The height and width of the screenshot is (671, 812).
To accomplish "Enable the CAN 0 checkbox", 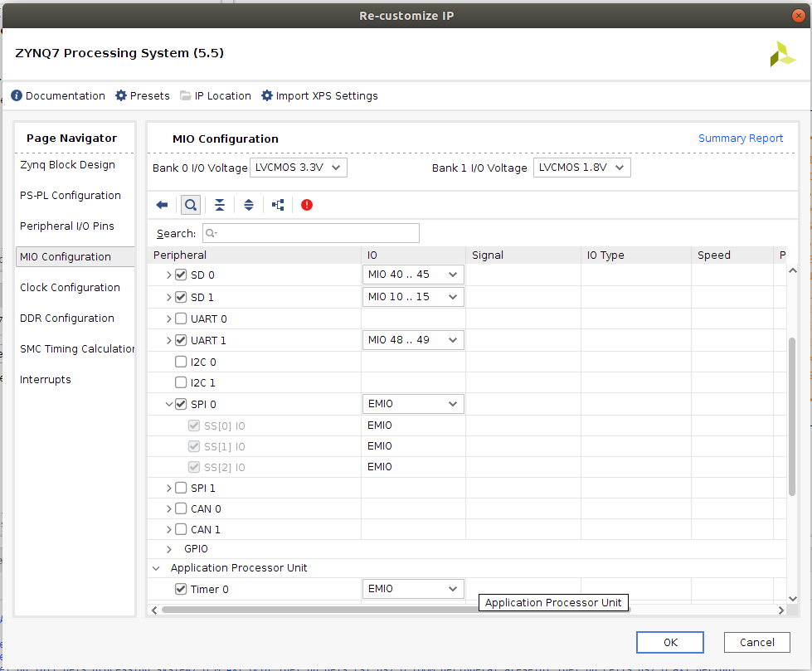I will (181, 508).
